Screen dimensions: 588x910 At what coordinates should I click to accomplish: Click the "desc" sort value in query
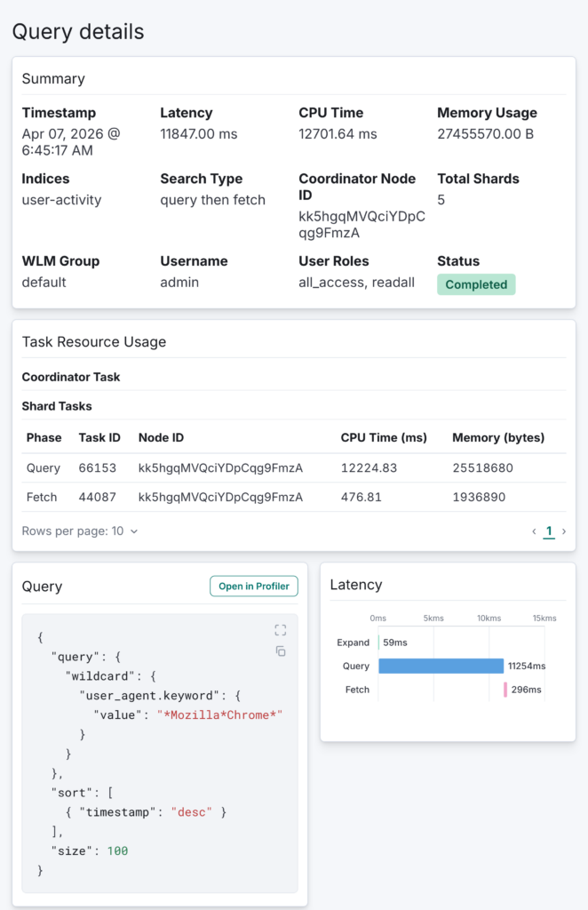coord(191,812)
